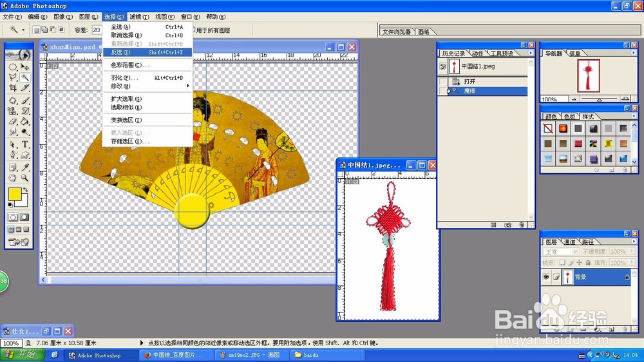Toggle the 用于所有图层 checkbox
Image resolution: width=644 pixels, height=362 pixels.
[x=194, y=30]
